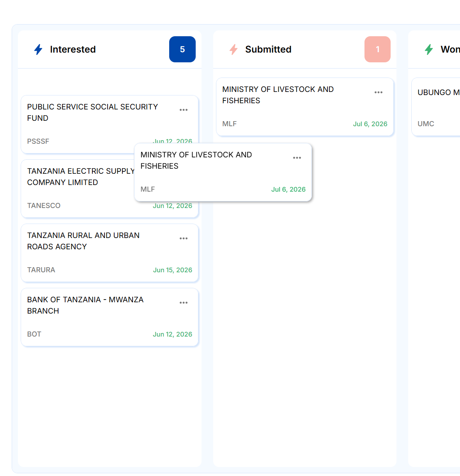Click the Jun 12, 2026 date on BOT card
Screen dimensions: 460x476
(x=173, y=334)
